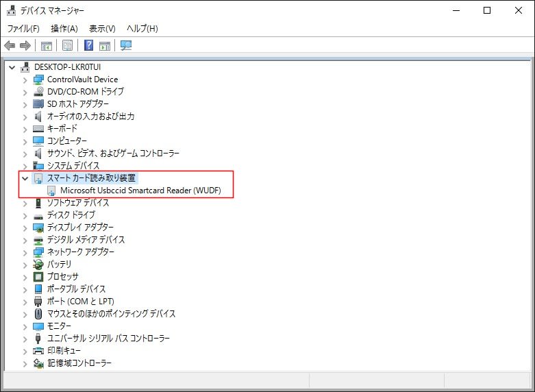This screenshot has height=392, width=535.
Task: Click the show/hide console tree toolbar icon
Action: coord(47,45)
